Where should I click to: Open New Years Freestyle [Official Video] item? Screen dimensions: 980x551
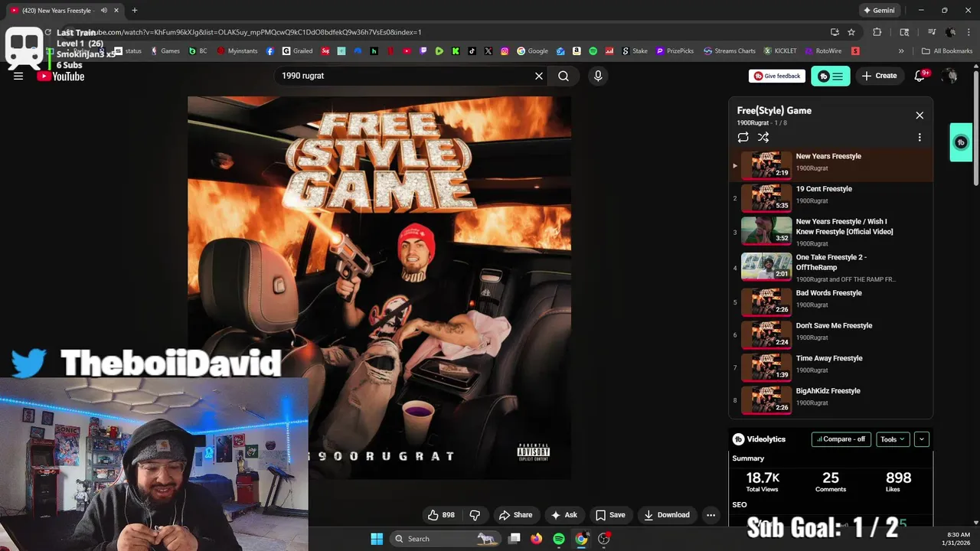pos(830,233)
